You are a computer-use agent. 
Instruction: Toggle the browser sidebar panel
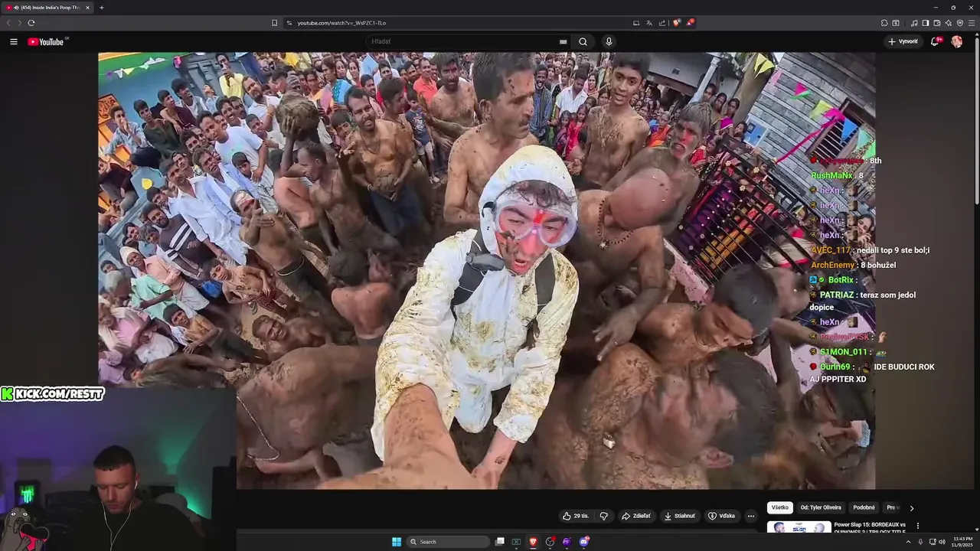click(x=925, y=23)
